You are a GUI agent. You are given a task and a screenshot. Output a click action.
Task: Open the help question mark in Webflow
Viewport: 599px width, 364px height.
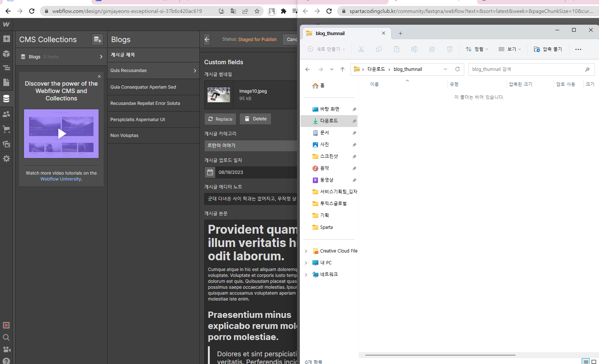[x=6, y=361]
